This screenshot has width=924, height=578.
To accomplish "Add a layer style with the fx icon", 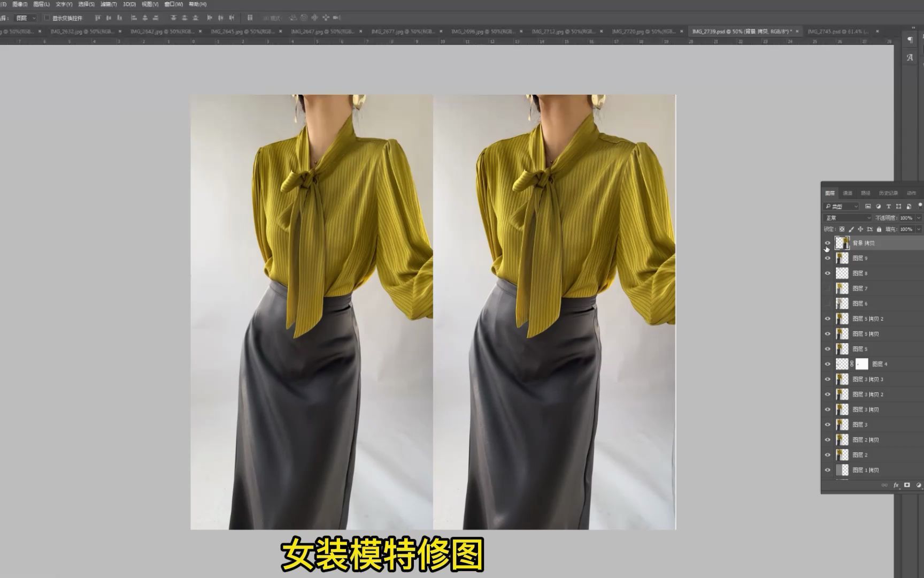I will click(x=897, y=485).
